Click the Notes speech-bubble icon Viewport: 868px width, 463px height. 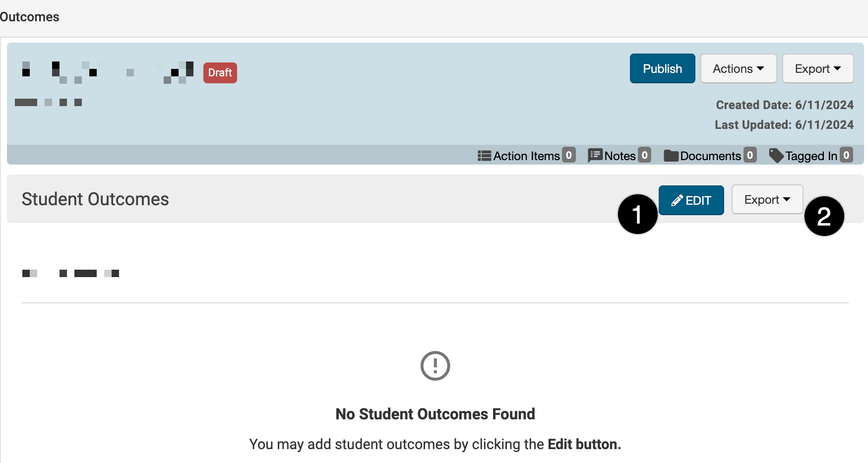[595, 156]
